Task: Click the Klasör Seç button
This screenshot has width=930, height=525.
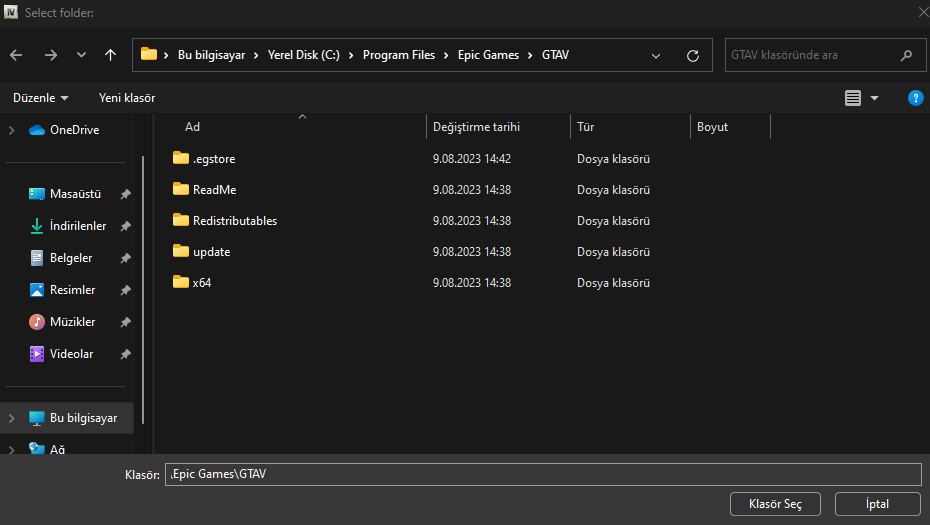Action: [x=775, y=504]
